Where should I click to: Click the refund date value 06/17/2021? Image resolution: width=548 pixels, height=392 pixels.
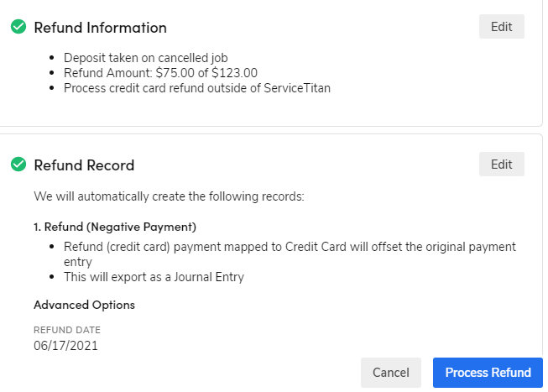coord(65,345)
